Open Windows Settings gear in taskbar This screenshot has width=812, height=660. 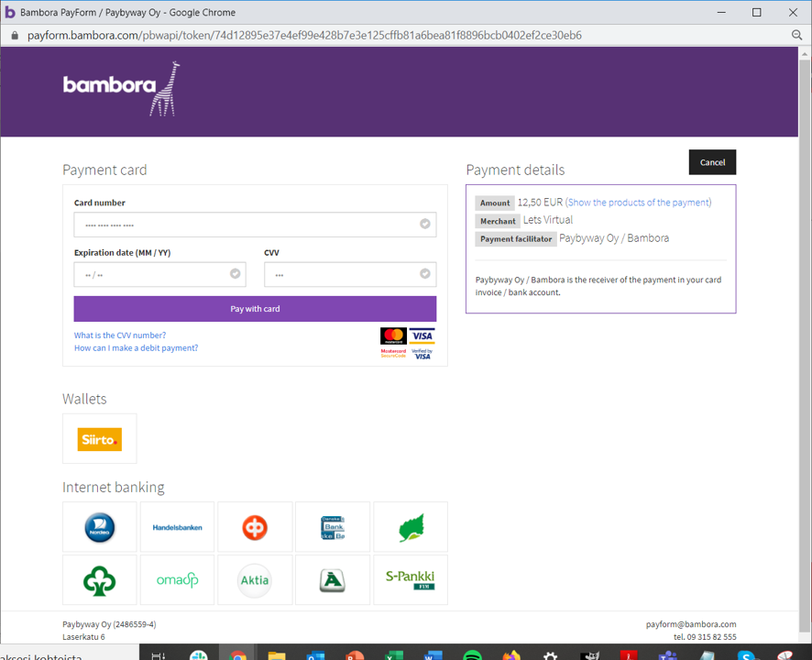pyautogui.click(x=550, y=654)
